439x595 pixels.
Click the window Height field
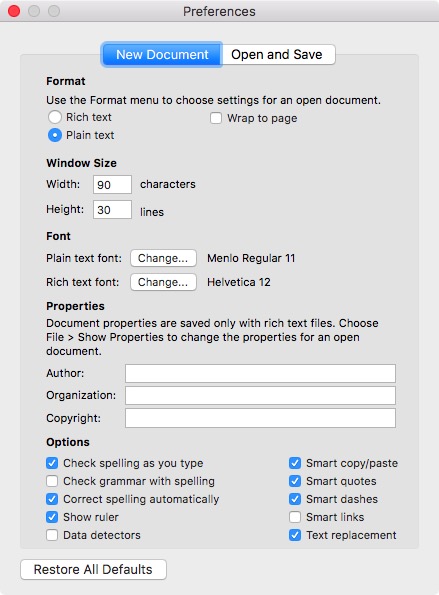[112, 210]
